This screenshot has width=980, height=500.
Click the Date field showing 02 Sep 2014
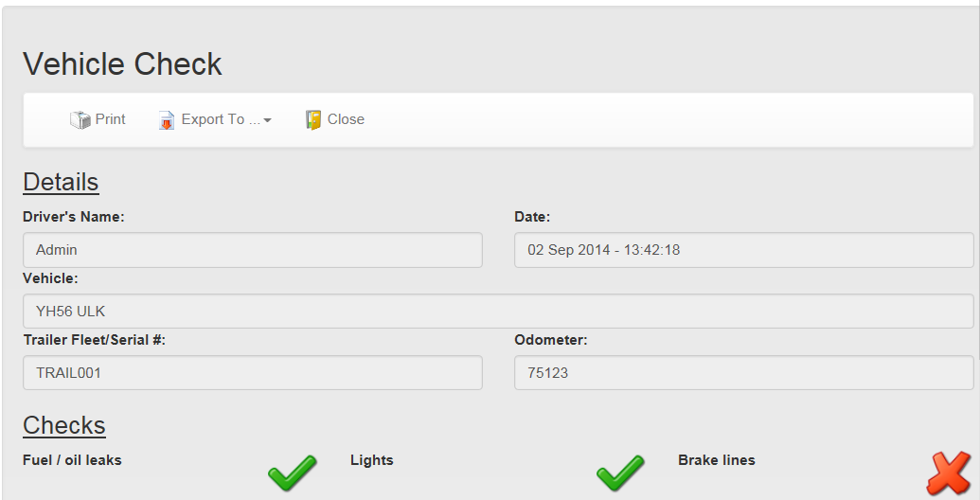(x=743, y=250)
